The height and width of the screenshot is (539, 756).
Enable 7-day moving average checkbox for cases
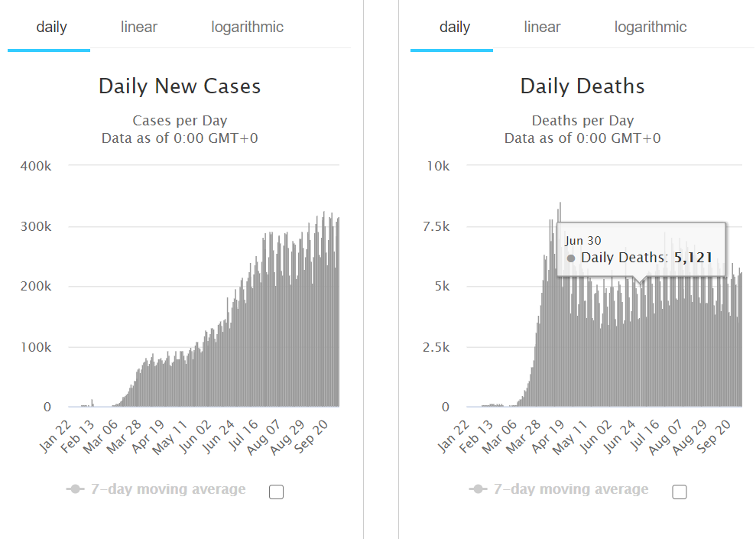pos(277,492)
